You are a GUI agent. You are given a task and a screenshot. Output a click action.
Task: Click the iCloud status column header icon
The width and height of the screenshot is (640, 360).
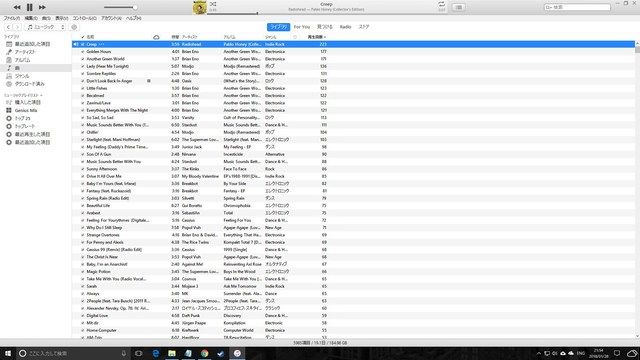click(x=156, y=37)
